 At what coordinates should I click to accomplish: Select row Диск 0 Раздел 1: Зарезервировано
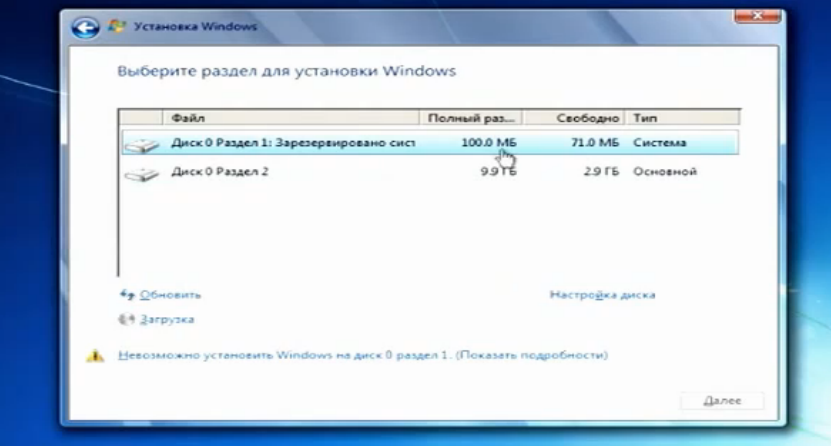coord(430,142)
